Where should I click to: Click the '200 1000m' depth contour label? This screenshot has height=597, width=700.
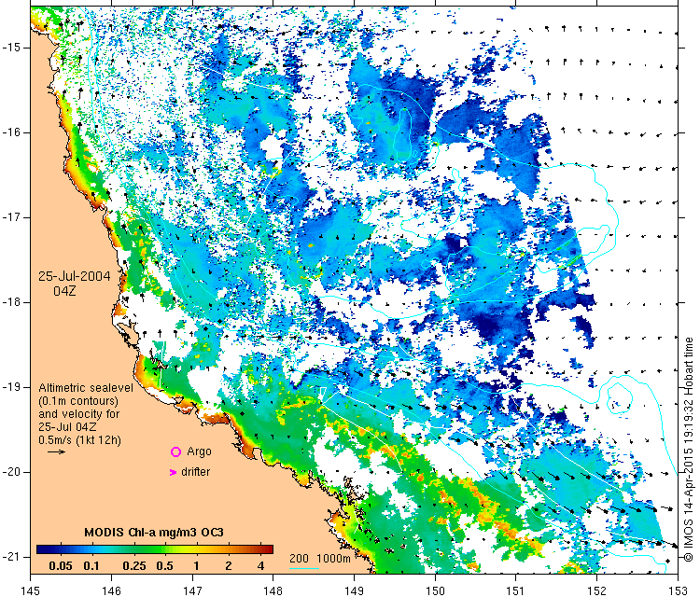pos(319,558)
